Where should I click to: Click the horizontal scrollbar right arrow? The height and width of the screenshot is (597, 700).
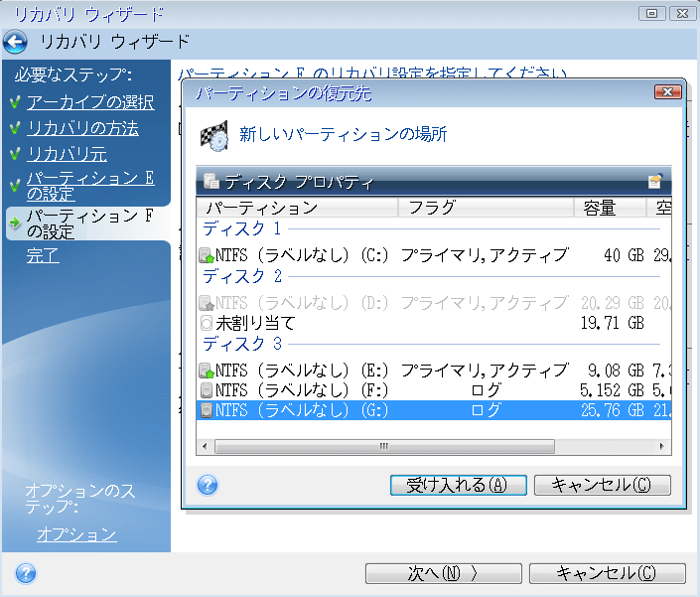[x=663, y=447]
